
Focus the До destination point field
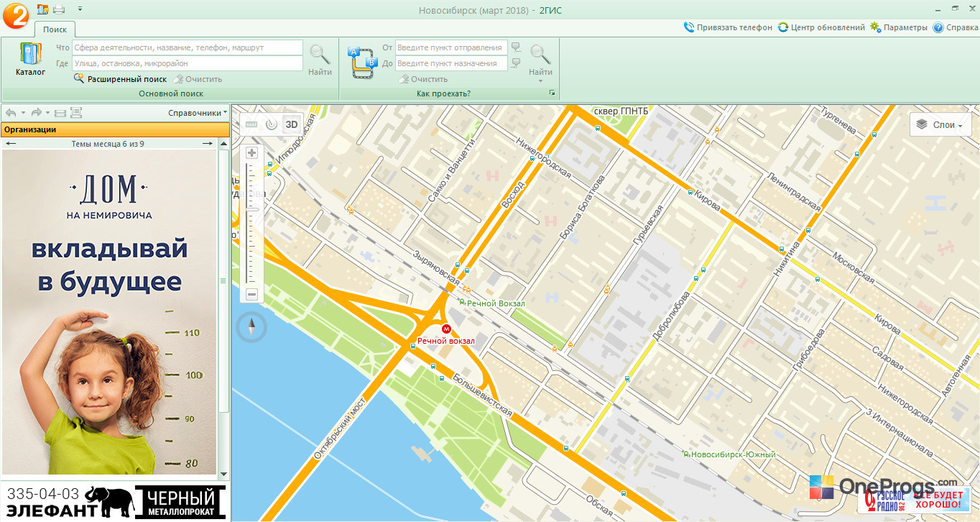tap(451, 63)
